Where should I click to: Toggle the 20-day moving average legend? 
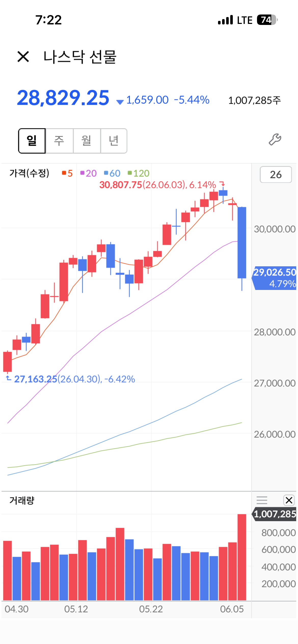[88, 173]
